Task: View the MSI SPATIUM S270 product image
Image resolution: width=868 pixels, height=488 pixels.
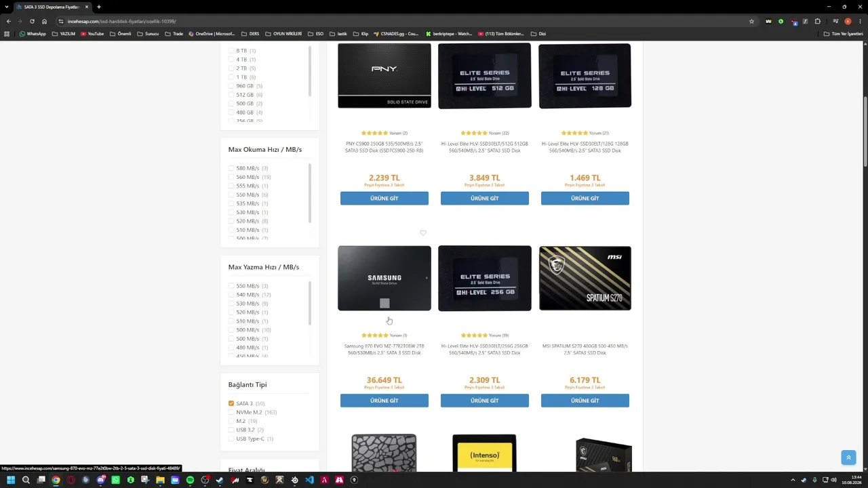Action: 585,278
